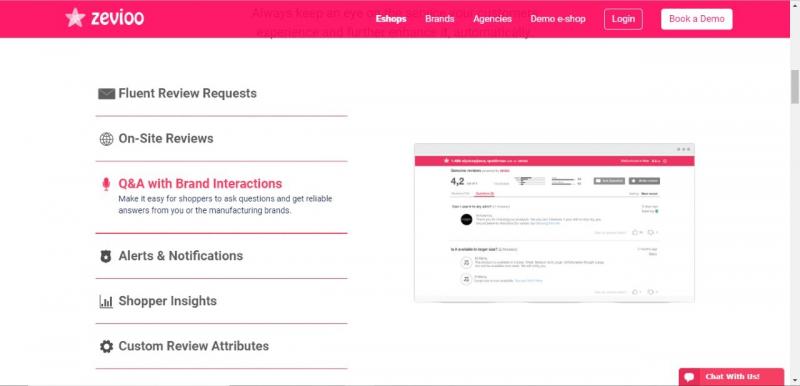Click the globe icon beside On-Site Reviews
The image size is (800, 386).
[x=106, y=139]
